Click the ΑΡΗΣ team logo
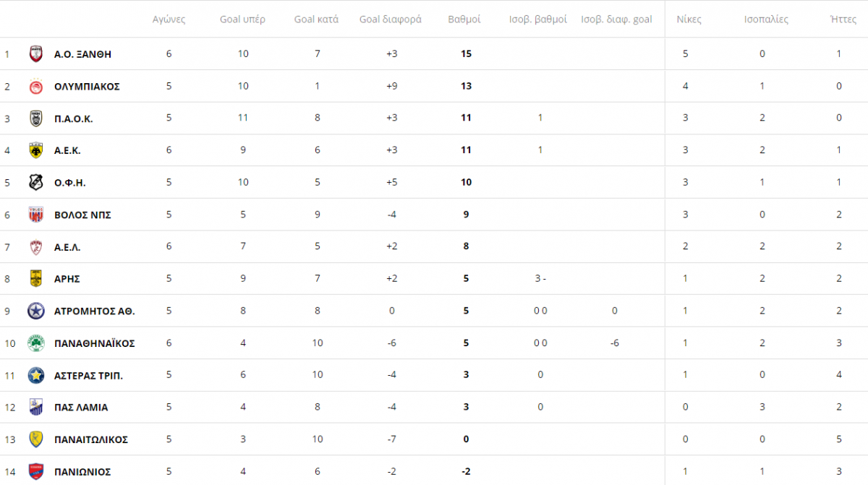Image resolution: width=868 pixels, height=485 pixels. (36, 278)
